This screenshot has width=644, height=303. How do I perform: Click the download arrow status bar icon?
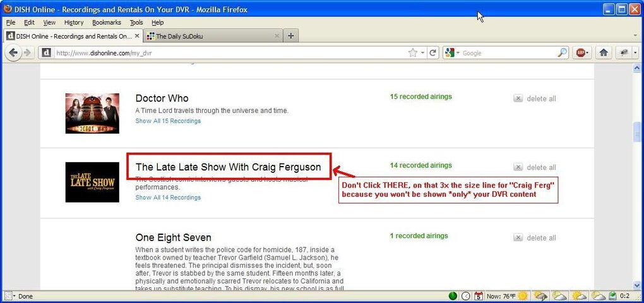click(x=612, y=295)
